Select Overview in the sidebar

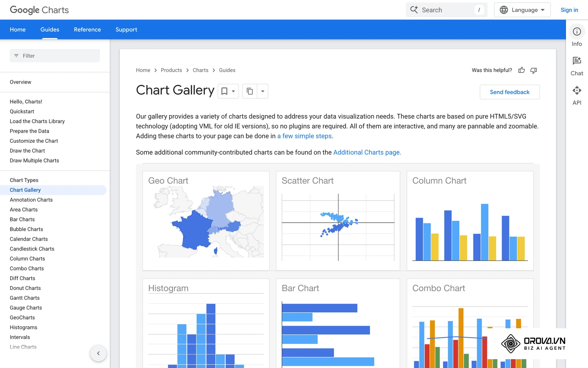pos(21,82)
